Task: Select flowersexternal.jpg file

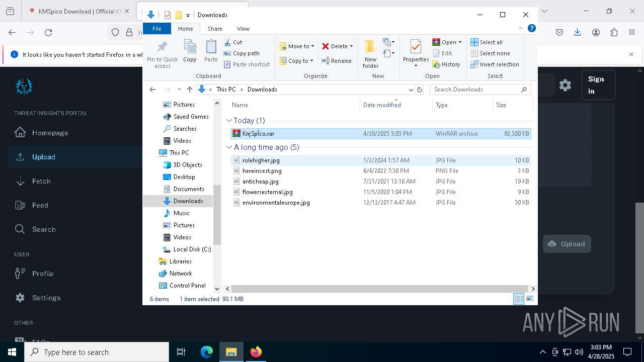Action: pyautogui.click(x=380, y=192)
